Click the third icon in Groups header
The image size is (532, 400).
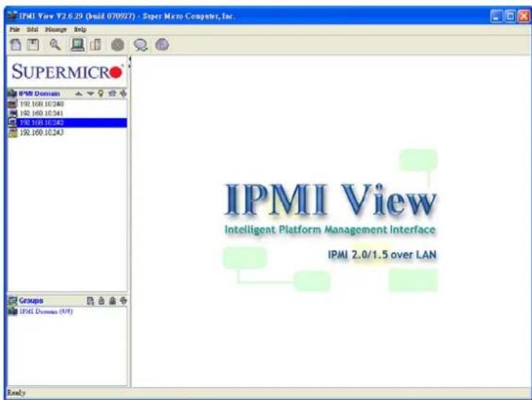tap(112, 300)
